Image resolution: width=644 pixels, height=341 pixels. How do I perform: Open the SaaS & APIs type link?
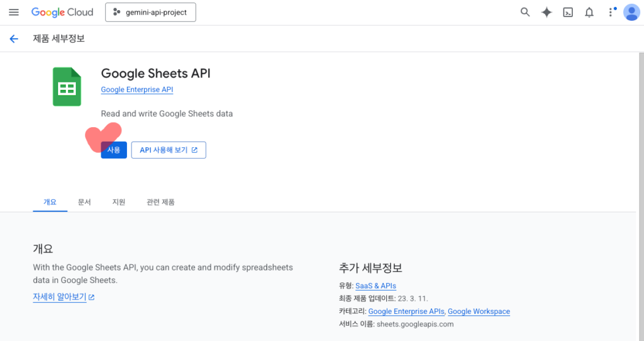375,286
